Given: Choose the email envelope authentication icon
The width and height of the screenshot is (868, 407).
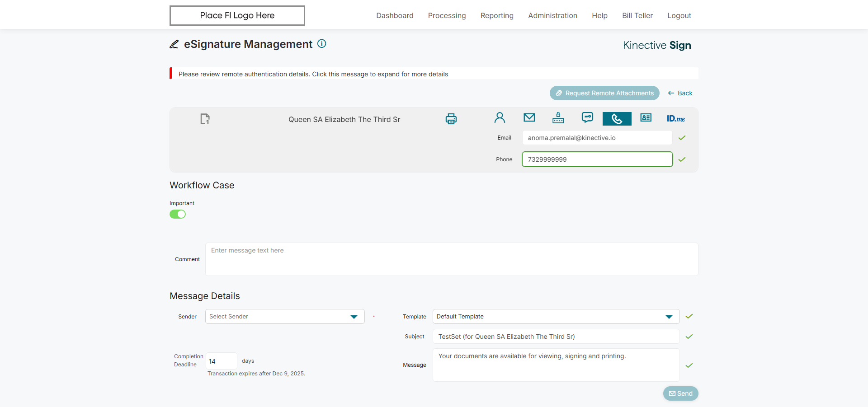Looking at the screenshot, I should pyautogui.click(x=529, y=117).
